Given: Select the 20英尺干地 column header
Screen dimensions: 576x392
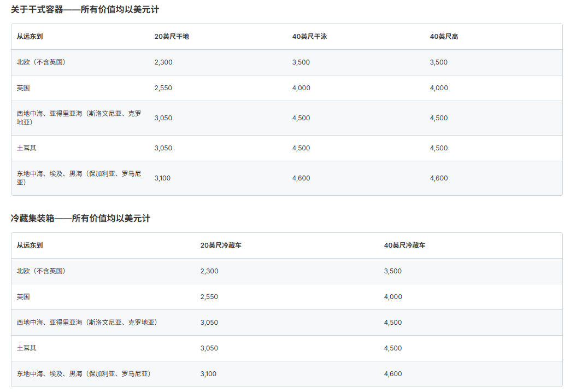Looking at the screenshot, I should [x=172, y=37].
